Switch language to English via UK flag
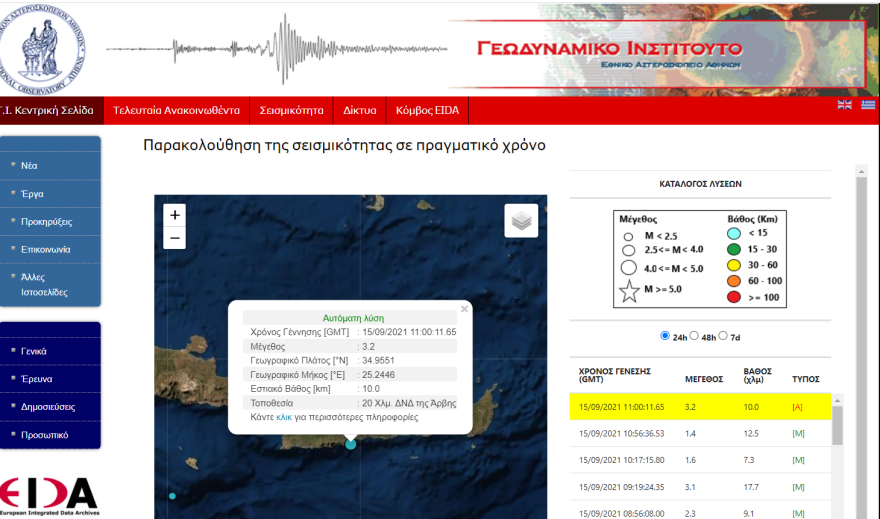The height and width of the screenshot is (519, 880). (x=845, y=105)
